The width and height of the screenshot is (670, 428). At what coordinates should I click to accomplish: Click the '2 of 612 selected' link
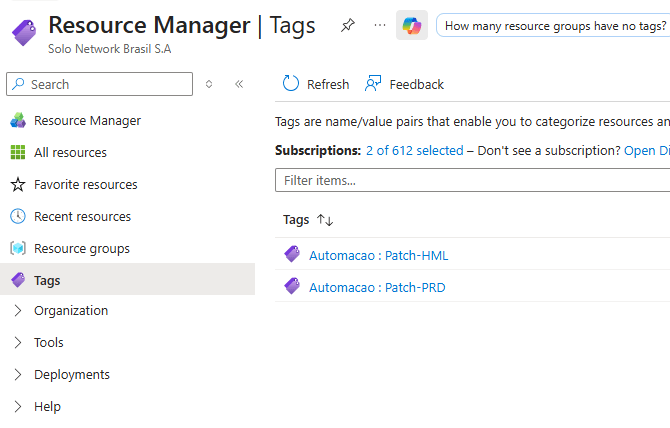point(414,151)
